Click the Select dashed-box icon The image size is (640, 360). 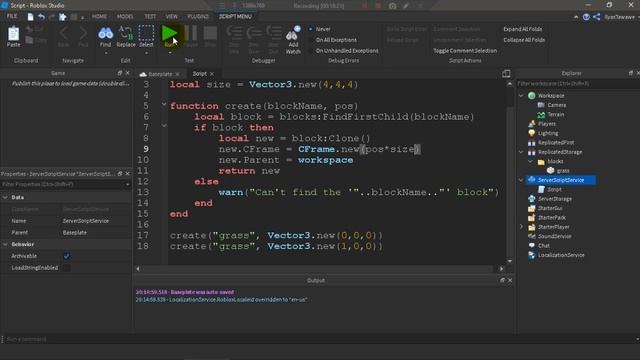(146, 33)
